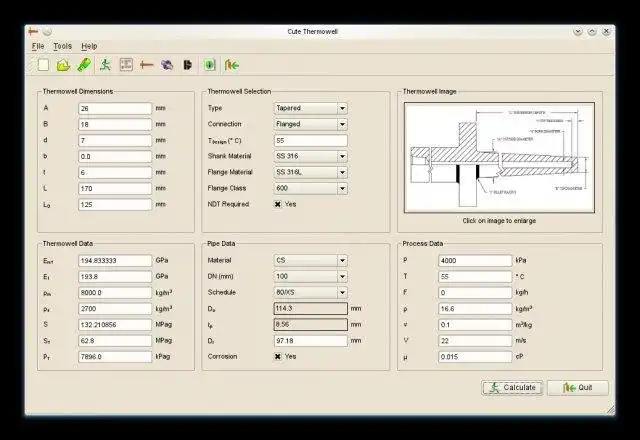Click the field showing 193.8 GPa

[115, 276]
